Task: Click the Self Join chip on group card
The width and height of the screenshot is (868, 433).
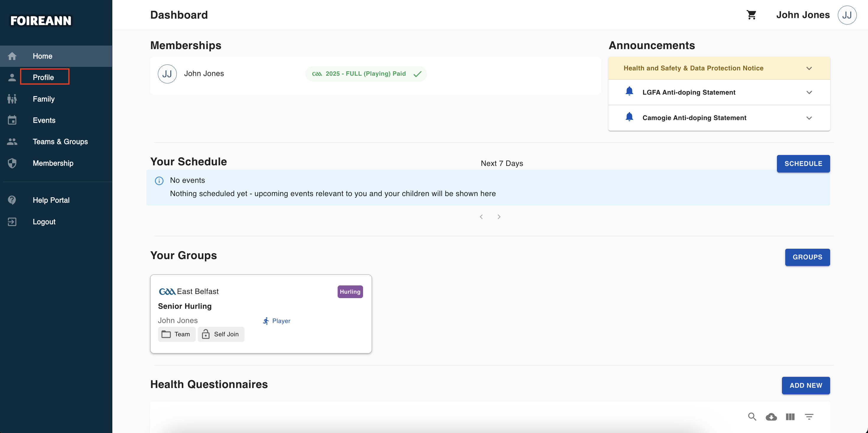Action: pyautogui.click(x=221, y=334)
